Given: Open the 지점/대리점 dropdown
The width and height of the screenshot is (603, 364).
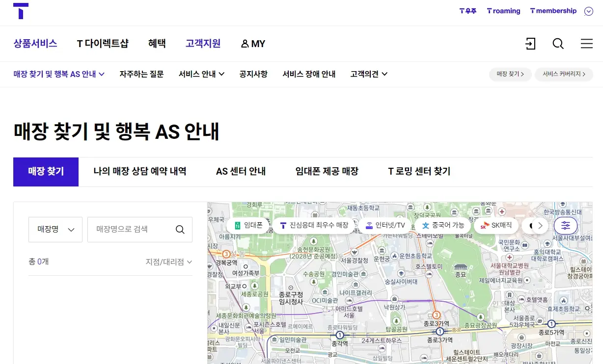Looking at the screenshot, I should 169,261.
